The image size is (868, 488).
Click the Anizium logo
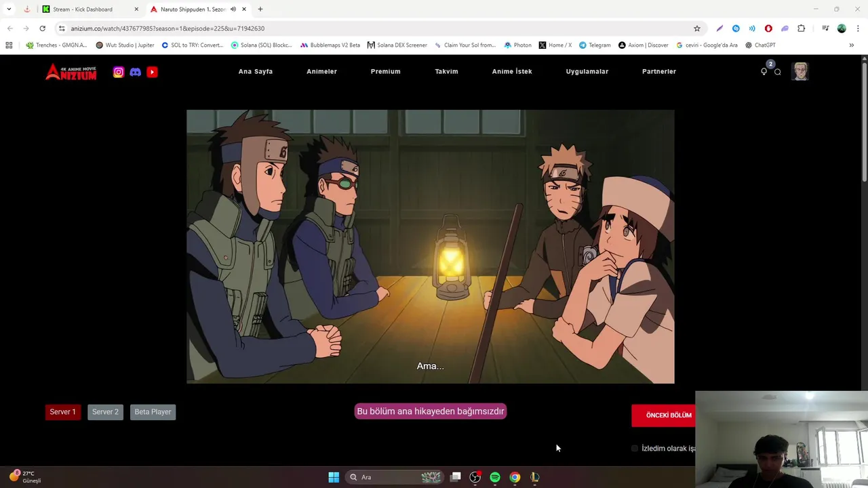71,72
